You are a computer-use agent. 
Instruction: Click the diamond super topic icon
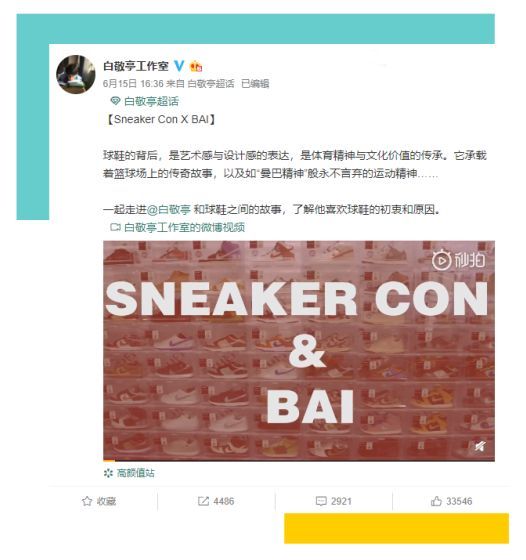pyautogui.click(x=115, y=101)
